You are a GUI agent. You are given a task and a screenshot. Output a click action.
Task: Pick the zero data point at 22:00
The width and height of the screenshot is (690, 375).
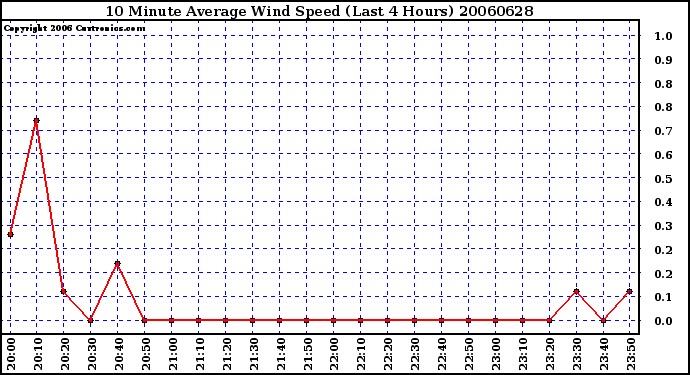pos(333,320)
